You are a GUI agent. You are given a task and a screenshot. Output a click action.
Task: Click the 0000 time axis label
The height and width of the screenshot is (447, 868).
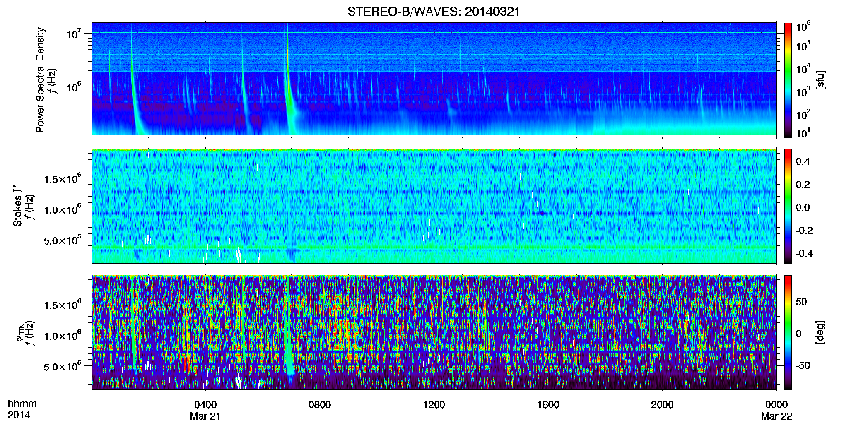pyautogui.click(x=776, y=404)
